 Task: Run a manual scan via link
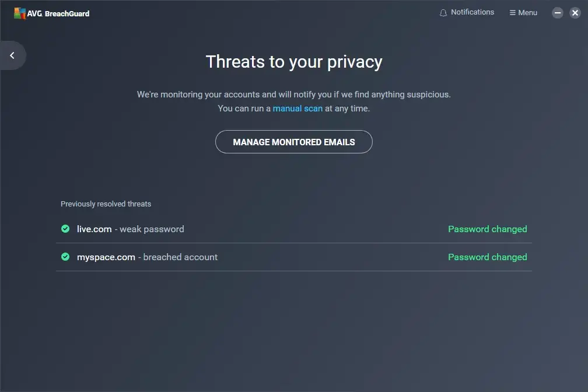point(297,108)
